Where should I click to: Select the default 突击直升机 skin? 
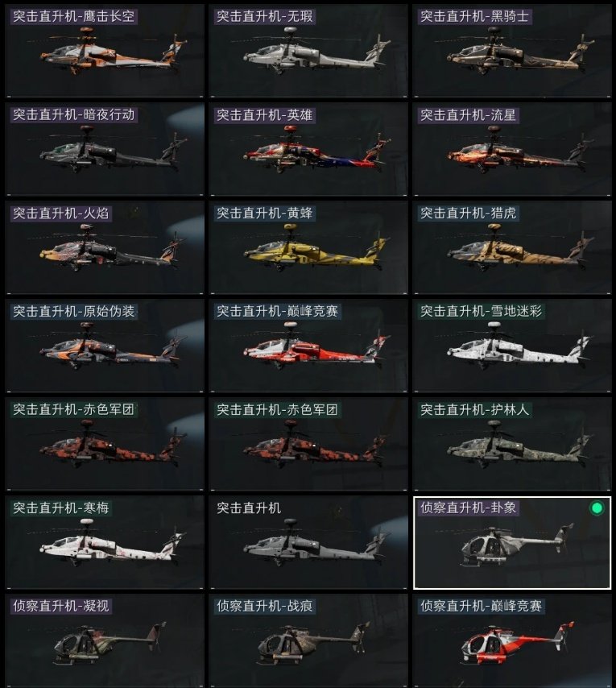[308, 542]
